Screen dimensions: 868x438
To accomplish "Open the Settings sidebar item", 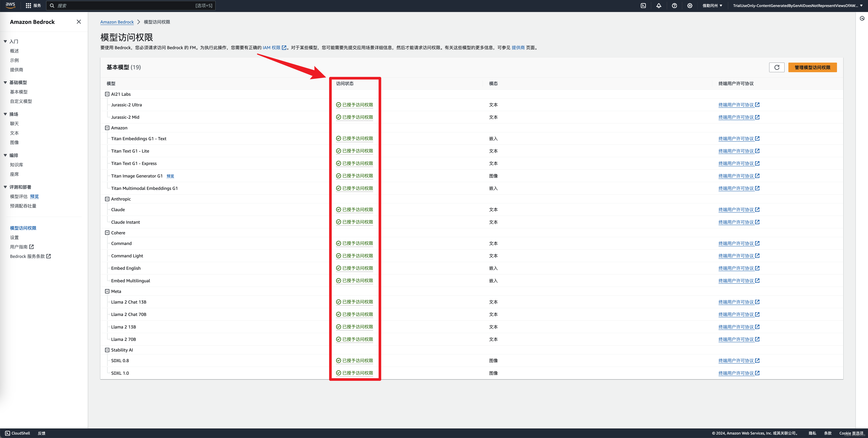I will pyautogui.click(x=14, y=237).
